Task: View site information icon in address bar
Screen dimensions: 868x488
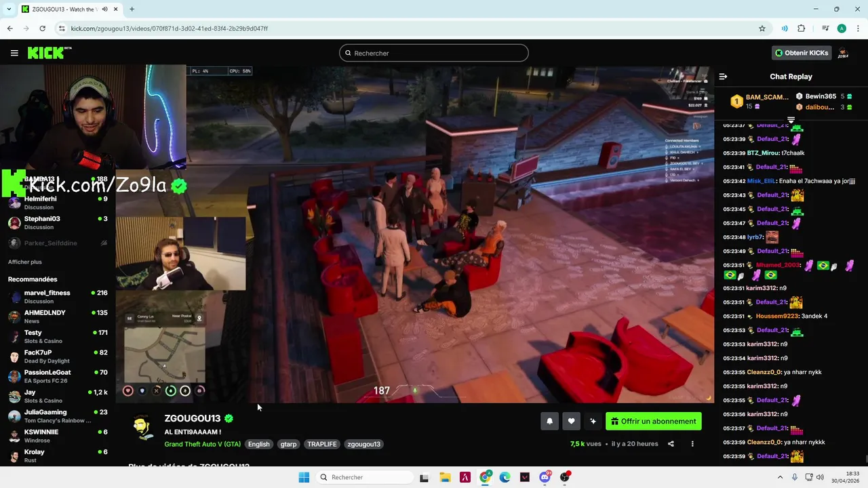Action: [x=62, y=28]
